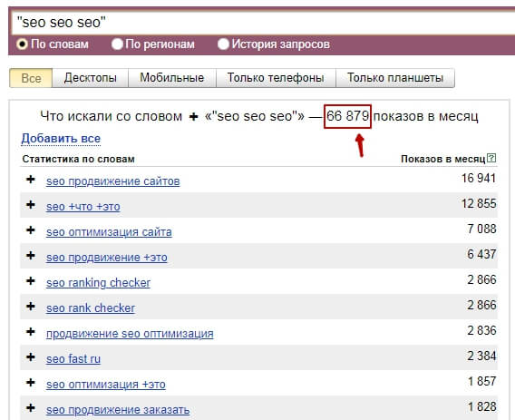515x420 pixels.
Task: Switch to the 'Только планшеты' tab
Action: [395, 78]
